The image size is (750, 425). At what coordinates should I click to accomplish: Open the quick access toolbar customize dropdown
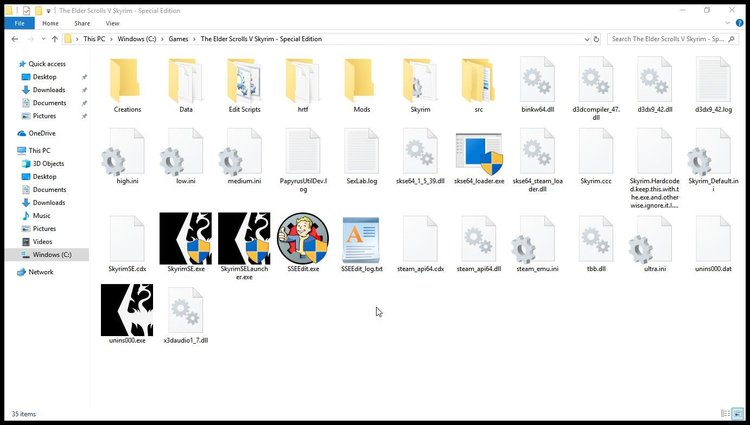[48, 11]
